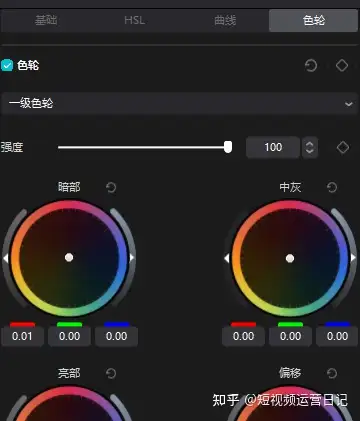Click the 亮部 label text
The image size is (360, 421).
coord(69,373)
